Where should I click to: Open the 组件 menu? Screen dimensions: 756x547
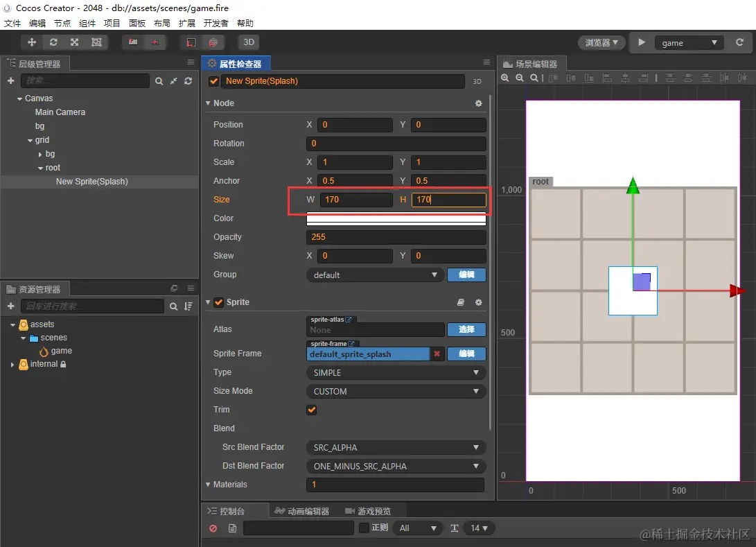tap(87, 23)
